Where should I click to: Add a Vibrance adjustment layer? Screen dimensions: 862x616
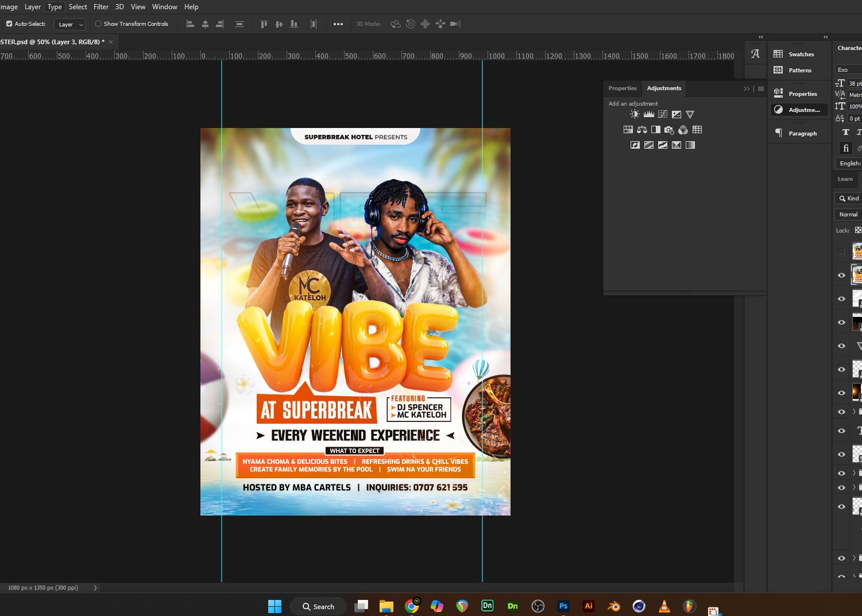(690, 114)
